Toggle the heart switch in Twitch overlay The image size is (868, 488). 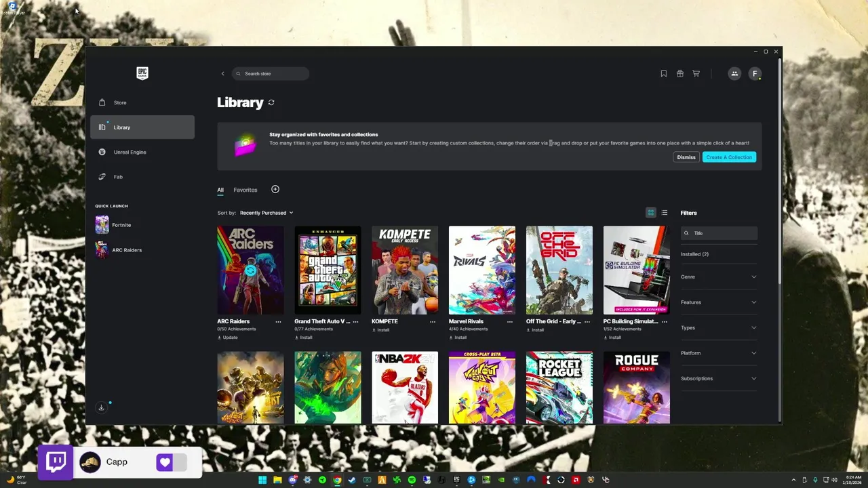pos(171,462)
